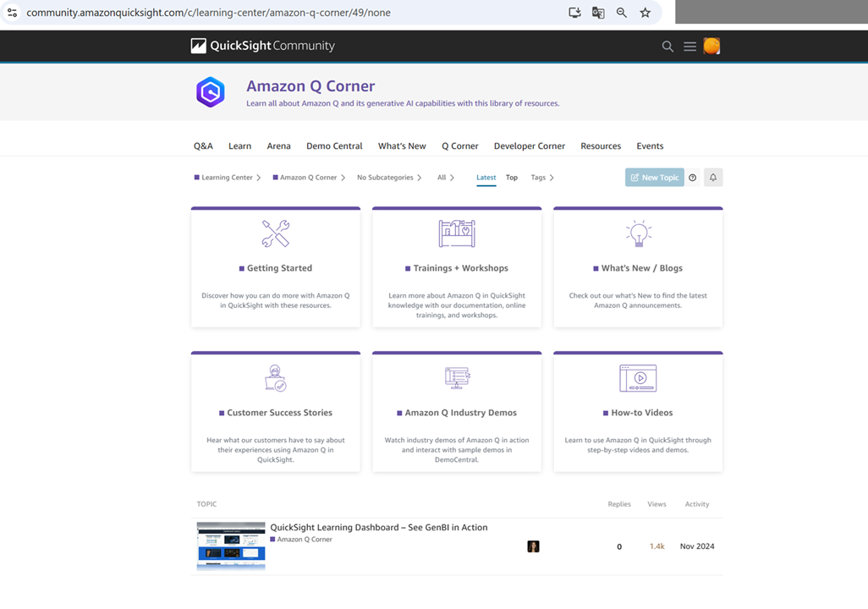Click the browser zoom magnifier icon
868x609 pixels.
tap(622, 12)
